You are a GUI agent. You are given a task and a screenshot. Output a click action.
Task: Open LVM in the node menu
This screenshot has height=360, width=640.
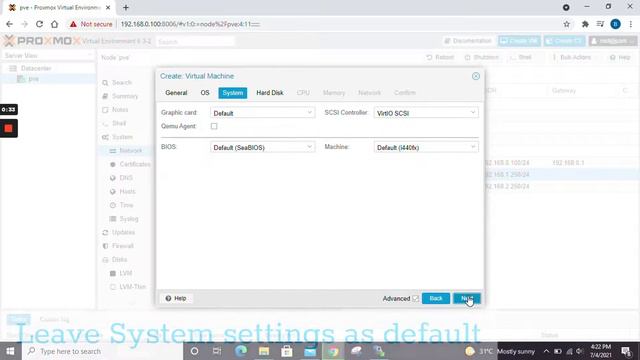point(126,273)
